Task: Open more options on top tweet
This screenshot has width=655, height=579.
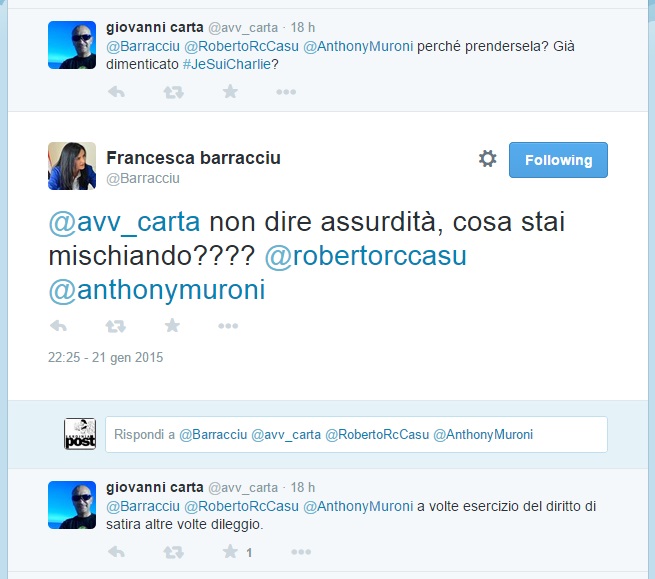Action: [x=286, y=92]
